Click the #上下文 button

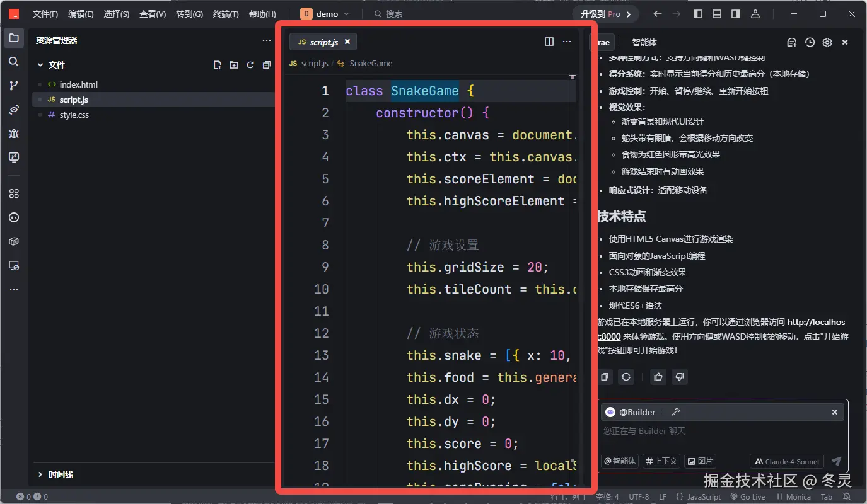(661, 461)
